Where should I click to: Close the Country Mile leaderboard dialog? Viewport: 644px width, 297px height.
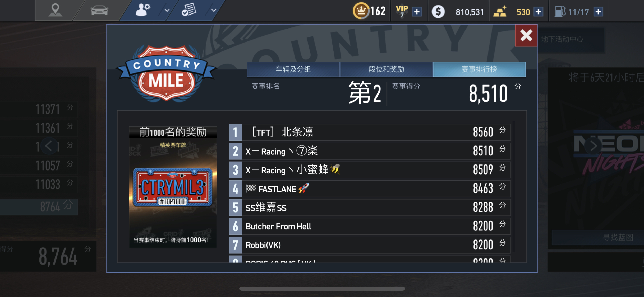(x=526, y=35)
